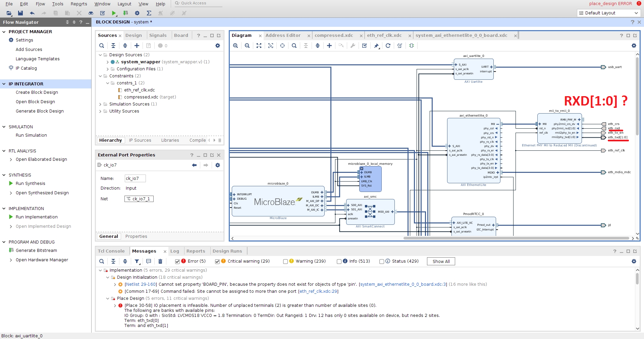Expand the system_wrapper tree node
644x339 pixels.
[x=107, y=62]
